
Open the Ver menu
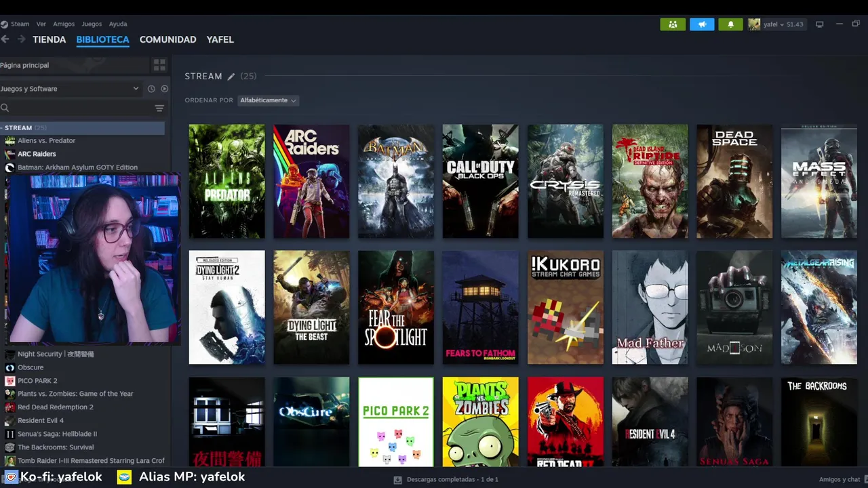pyautogui.click(x=41, y=24)
